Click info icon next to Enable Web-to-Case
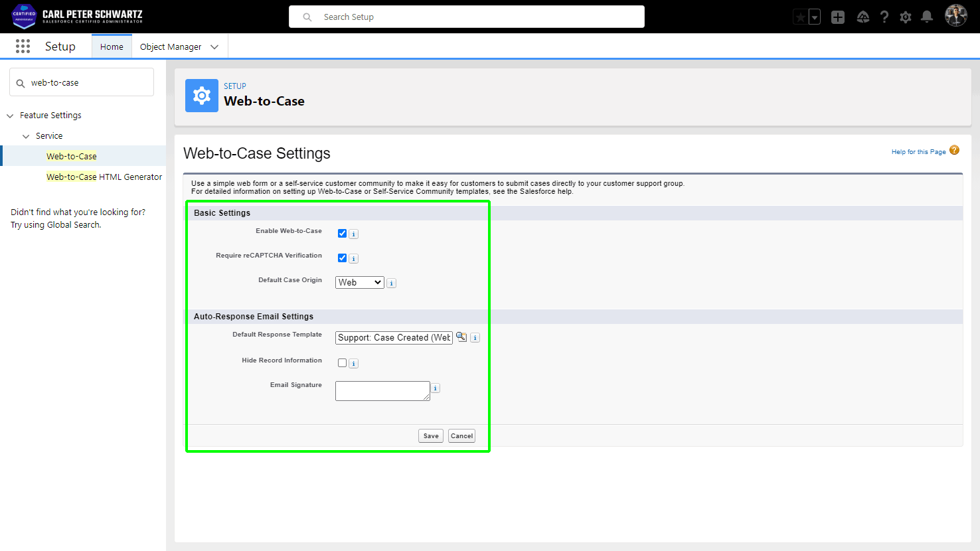Viewport: 980px width, 551px height. pos(354,234)
